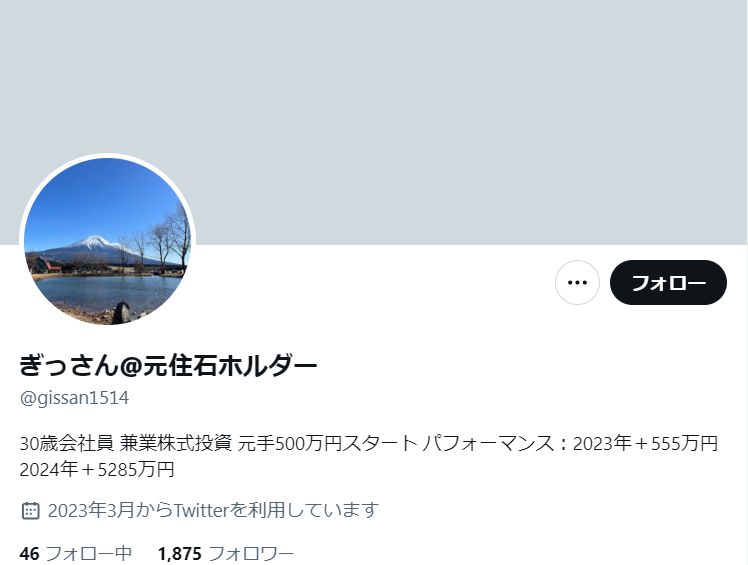Click the @gissan1514 handle text
The image size is (748, 565).
[74, 398]
